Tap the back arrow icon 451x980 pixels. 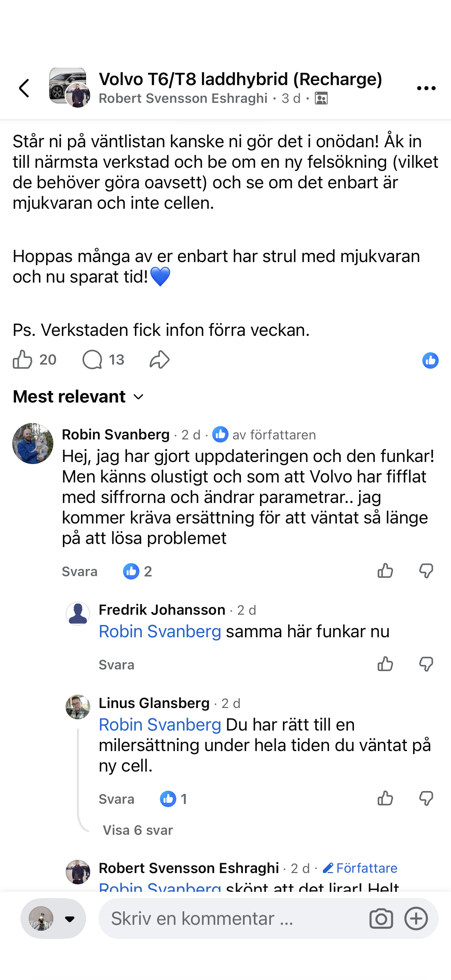24,88
